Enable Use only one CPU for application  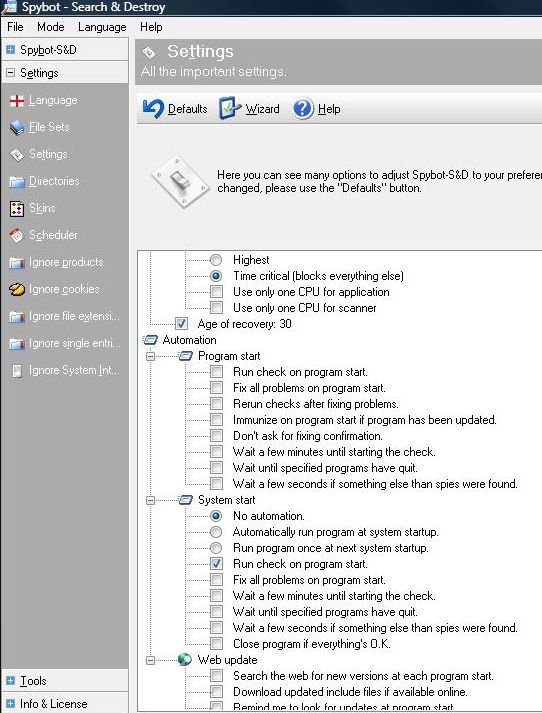(216, 291)
